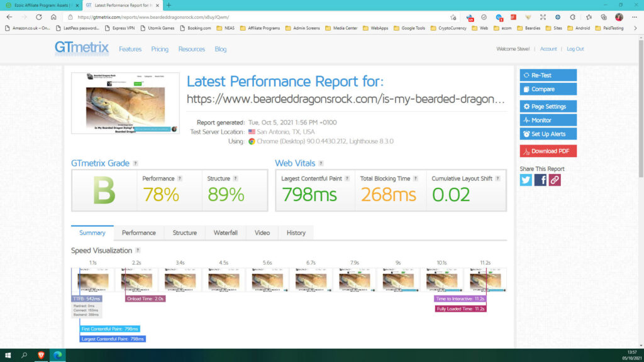This screenshot has height=362, width=644.
Task: Open the CryptoCurrency bookmark folder
Action: pyautogui.click(x=448, y=28)
